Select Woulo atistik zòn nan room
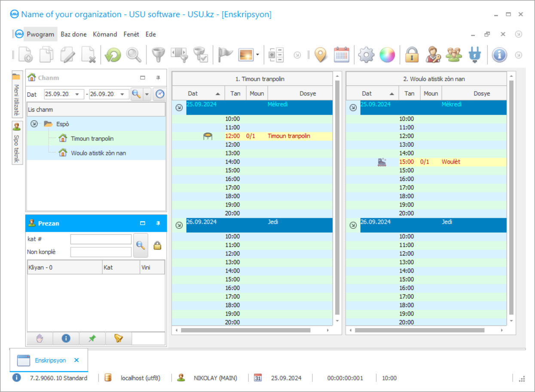The image size is (535, 392). [98, 153]
